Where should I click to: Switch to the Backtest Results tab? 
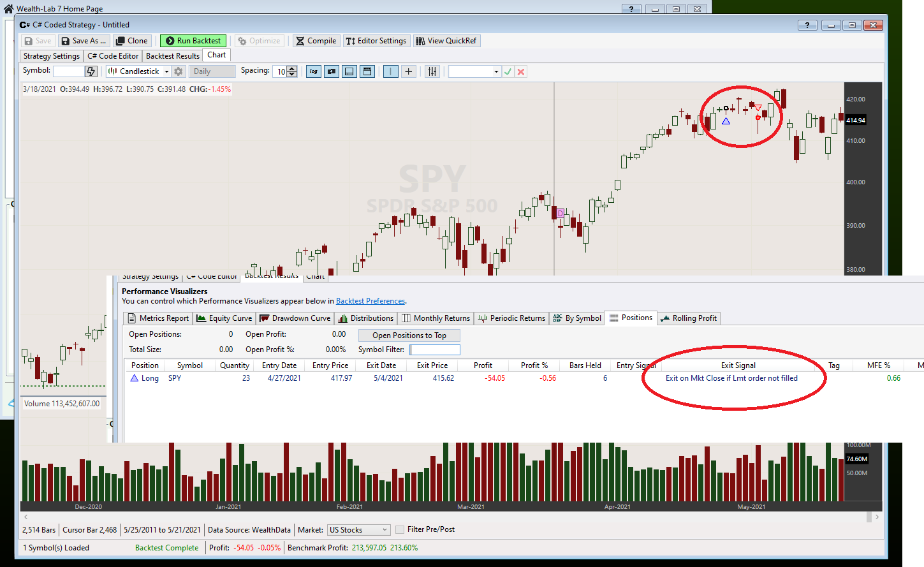tap(172, 56)
